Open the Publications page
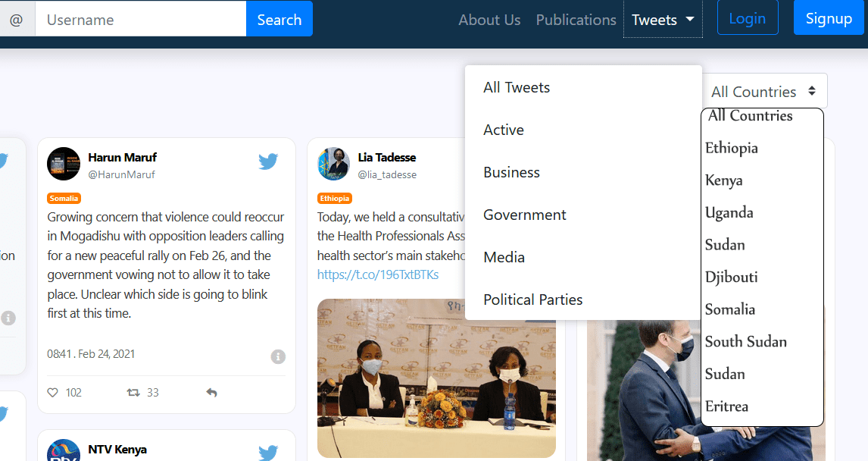The height and width of the screenshot is (461, 868). pos(576,20)
